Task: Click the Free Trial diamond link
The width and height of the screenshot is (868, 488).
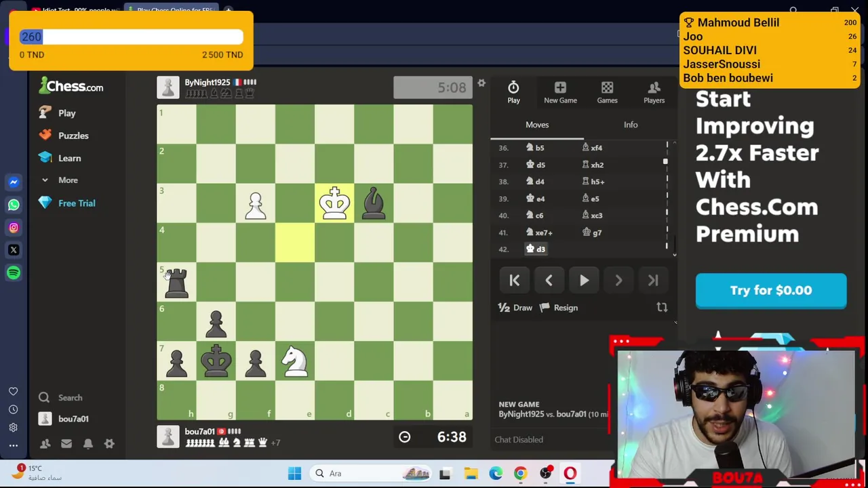Action: (67, 203)
